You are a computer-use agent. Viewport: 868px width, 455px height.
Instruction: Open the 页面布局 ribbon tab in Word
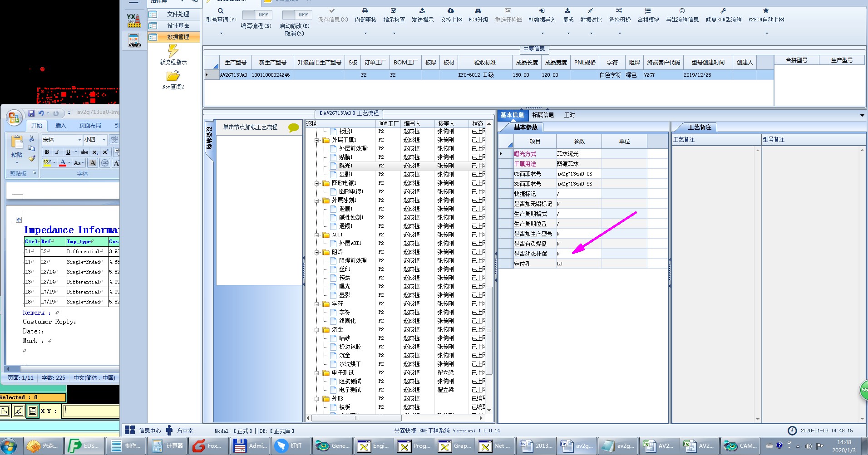pos(90,126)
